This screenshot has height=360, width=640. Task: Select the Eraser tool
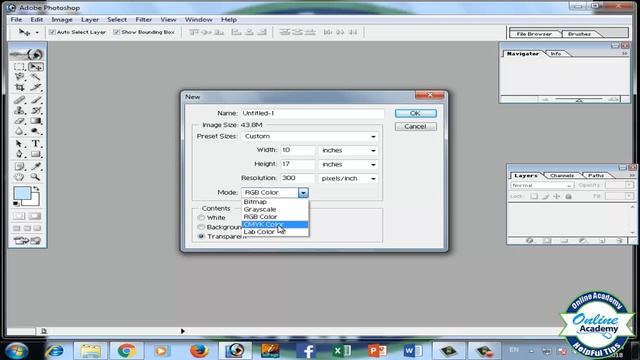click(x=19, y=121)
